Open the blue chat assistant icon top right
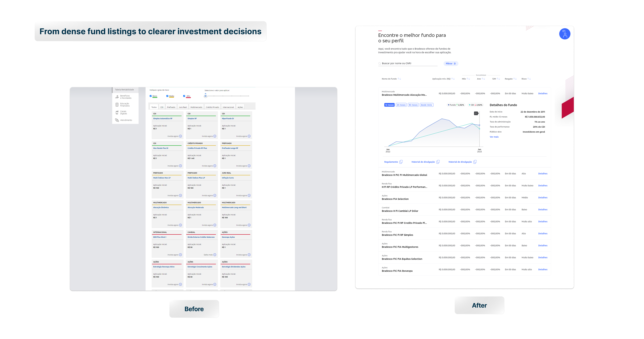644x339 pixels. point(565,34)
